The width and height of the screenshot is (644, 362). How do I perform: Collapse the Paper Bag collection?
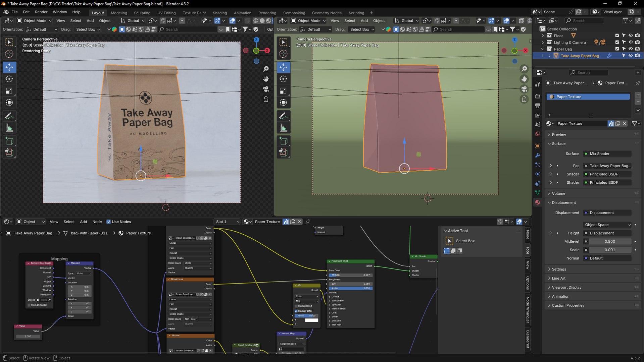click(x=543, y=49)
